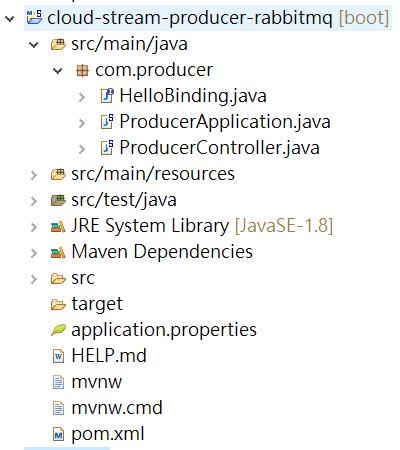Expand the Maven Dependencies node
The height and width of the screenshot is (450, 400).
(x=34, y=253)
